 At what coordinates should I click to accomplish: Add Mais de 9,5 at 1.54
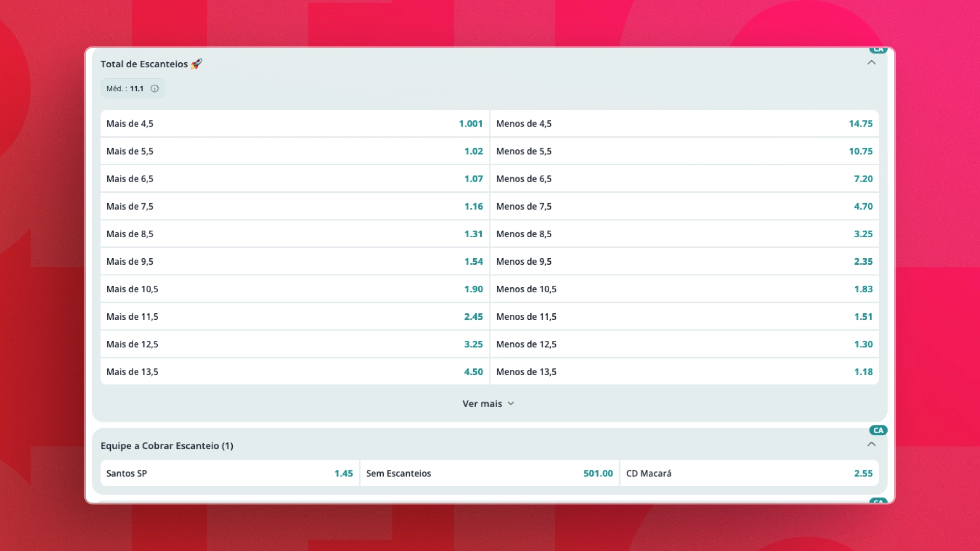click(x=295, y=261)
